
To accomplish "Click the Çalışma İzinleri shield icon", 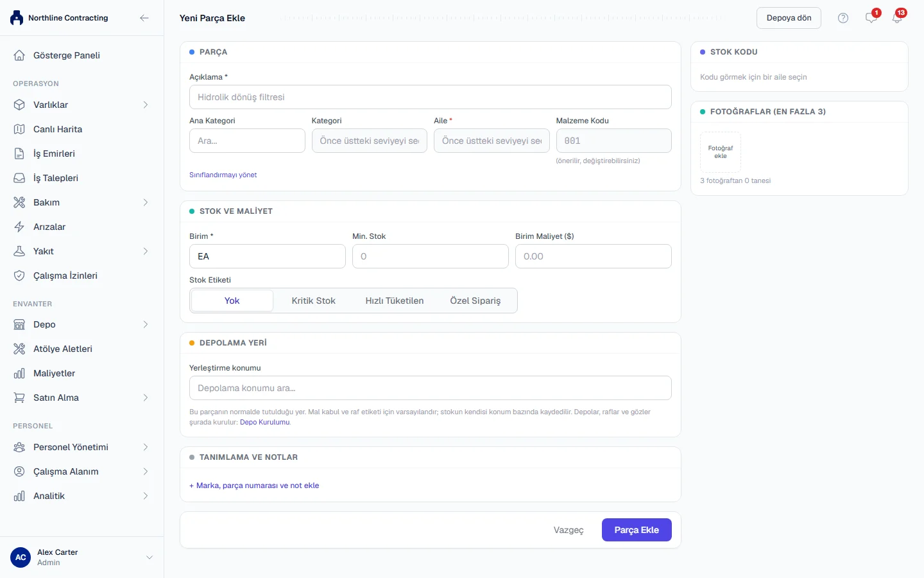I will 19,276.
